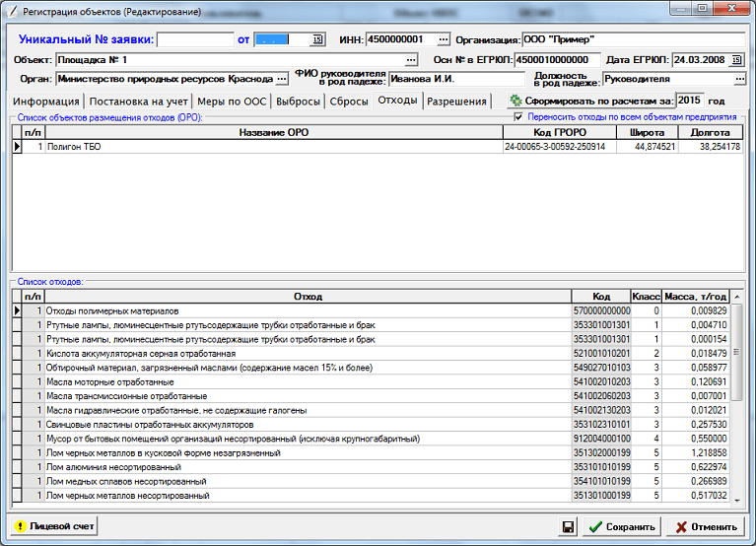
Task: Open Должность selection ellipsis button
Action: [739, 79]
